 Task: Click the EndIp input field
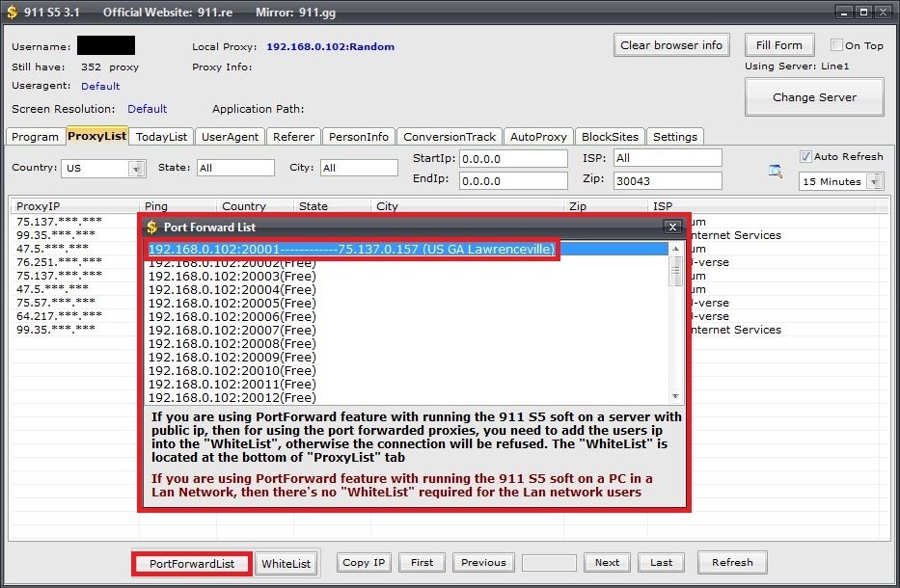click(x=513, y=180)
